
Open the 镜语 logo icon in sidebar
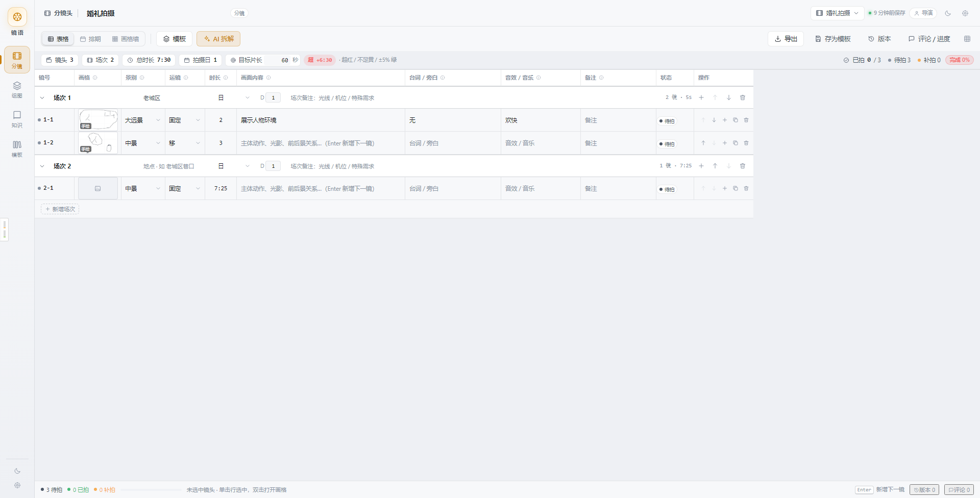pyautogui.click(x=17, y=17)
